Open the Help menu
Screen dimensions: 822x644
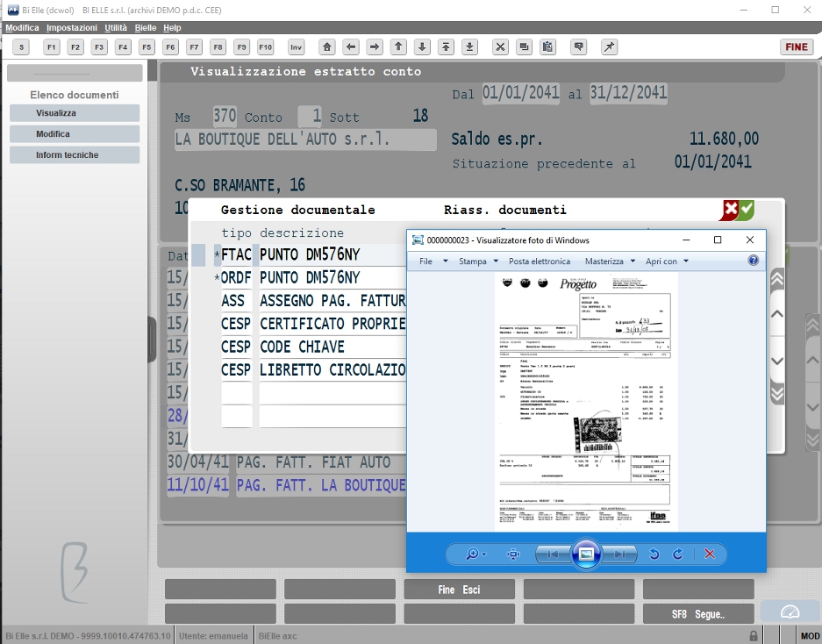172,28
